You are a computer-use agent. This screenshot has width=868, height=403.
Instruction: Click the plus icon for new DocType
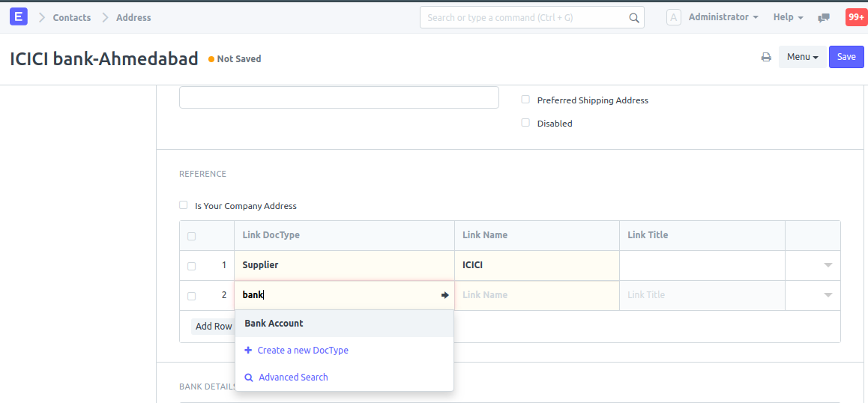point(248,351)
